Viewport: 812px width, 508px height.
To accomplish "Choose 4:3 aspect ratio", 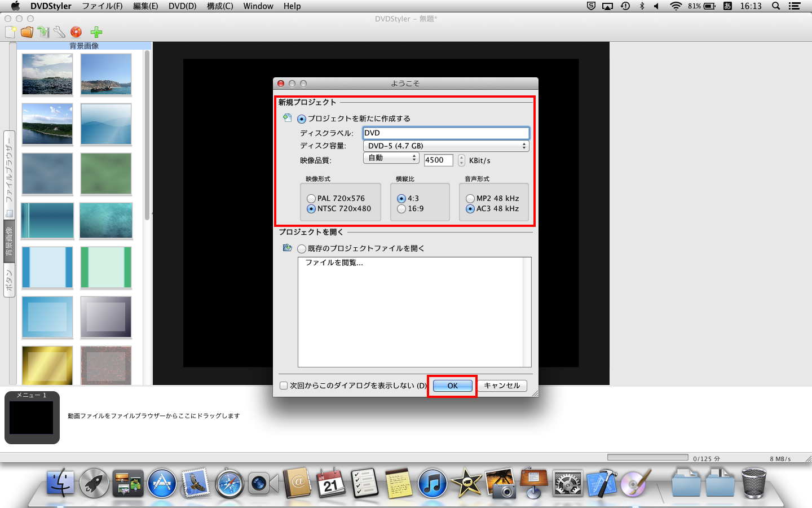I will coord(401,199).
